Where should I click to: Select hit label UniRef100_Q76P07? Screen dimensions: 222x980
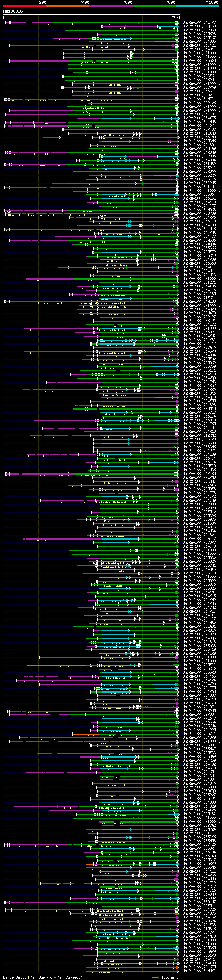click(199, 795)
